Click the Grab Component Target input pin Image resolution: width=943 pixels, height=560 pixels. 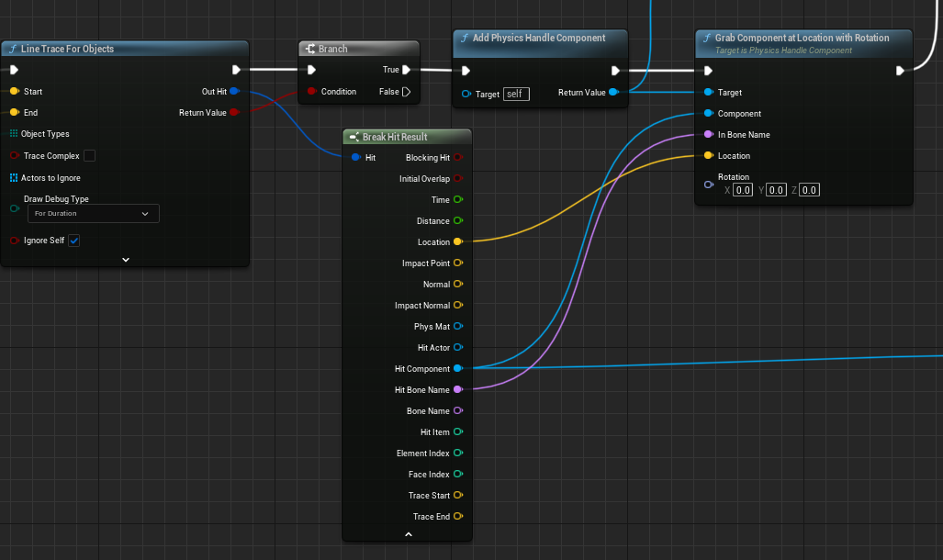coord(709,92)
